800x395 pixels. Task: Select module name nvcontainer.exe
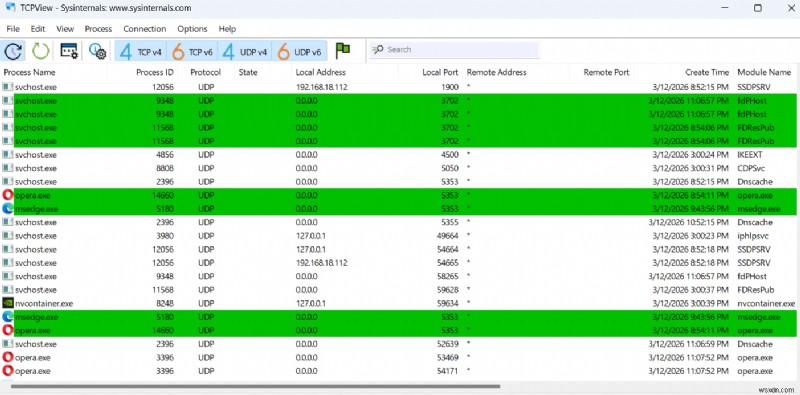point(766,303)
